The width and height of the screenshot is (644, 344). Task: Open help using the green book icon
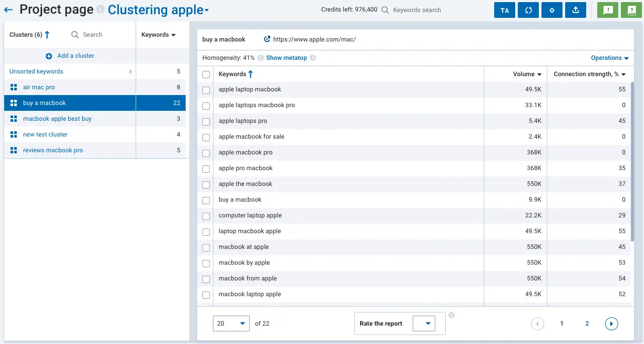click(x=630, y=9)
